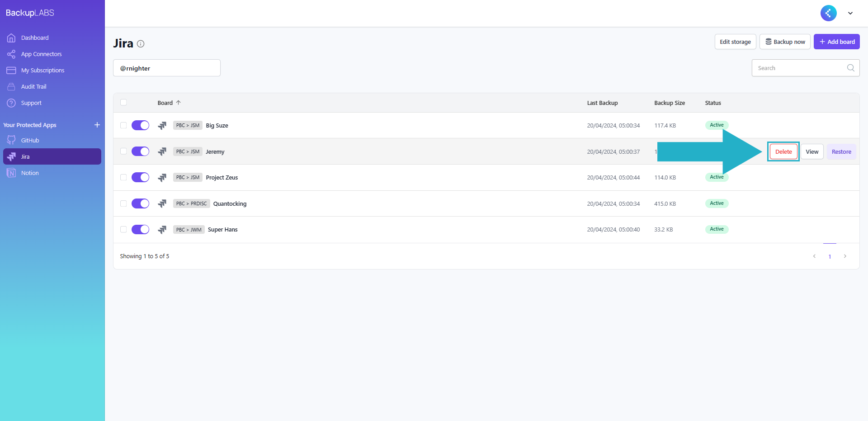Select the Jeremy row checkbox

(x=123, y=151)
